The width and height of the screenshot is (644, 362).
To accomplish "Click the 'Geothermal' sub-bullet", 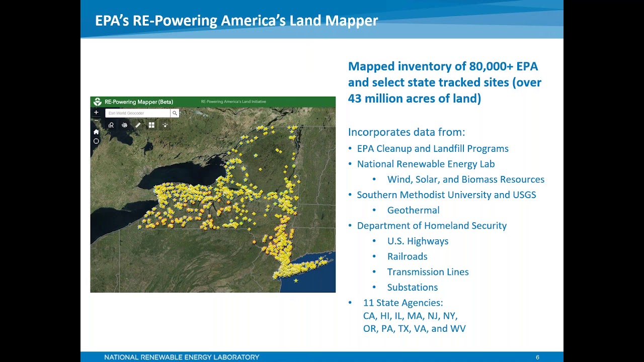I will (413, 210).
